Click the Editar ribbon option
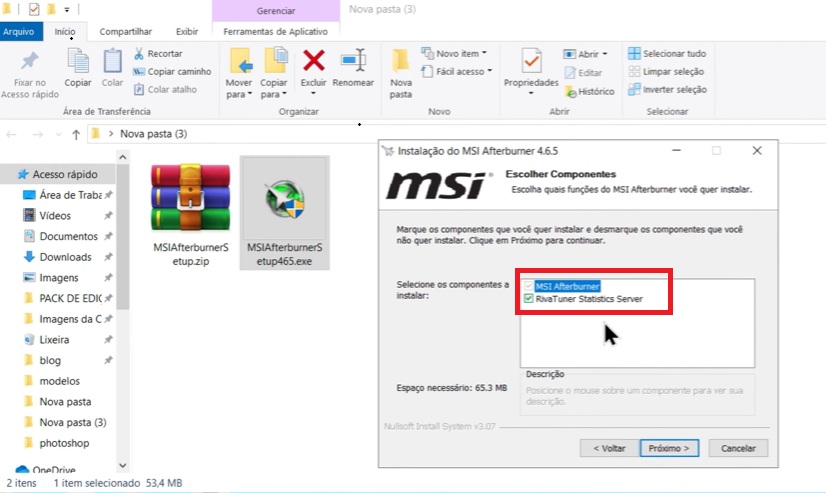Screen dimensions: 826x493 (x=583, y=73)
